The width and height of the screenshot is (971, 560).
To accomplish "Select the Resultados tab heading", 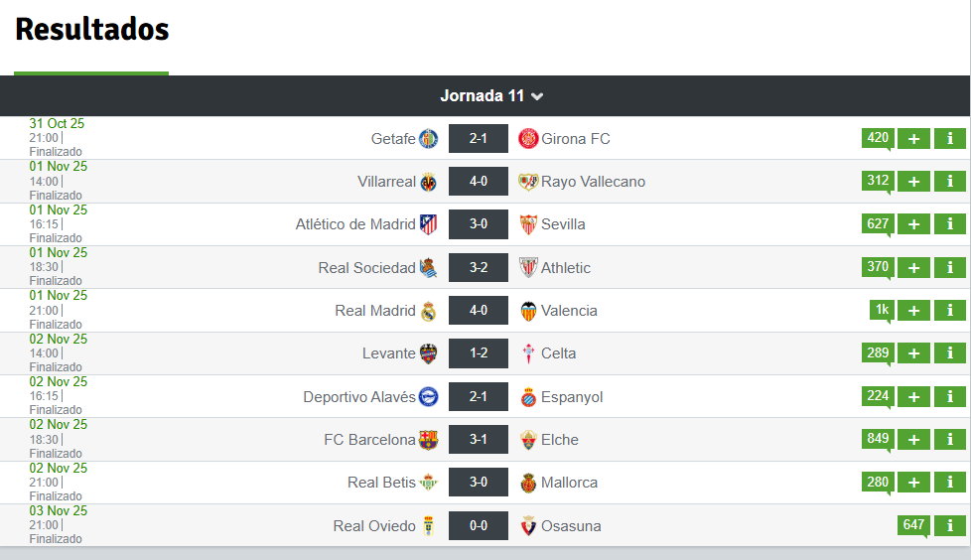I will (x=92, y=31).
